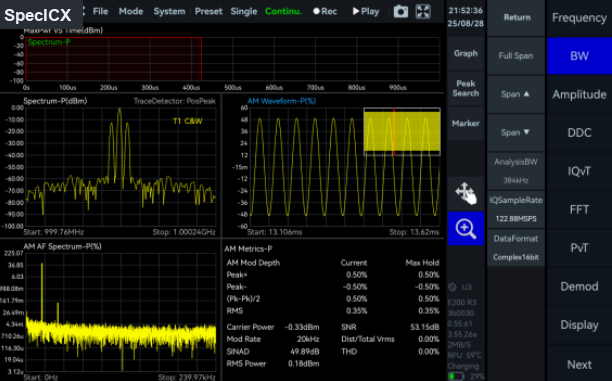Toggle fullscreen with the expand arrows icon
The height and width of the screenshot is (381, 612).
point(423,11)
